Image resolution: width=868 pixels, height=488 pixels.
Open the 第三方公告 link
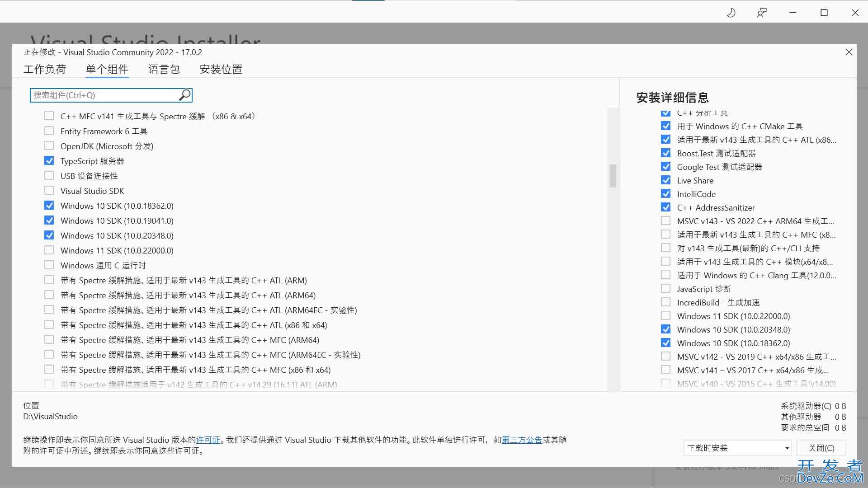pyautogui.click(x=522, y=440)
